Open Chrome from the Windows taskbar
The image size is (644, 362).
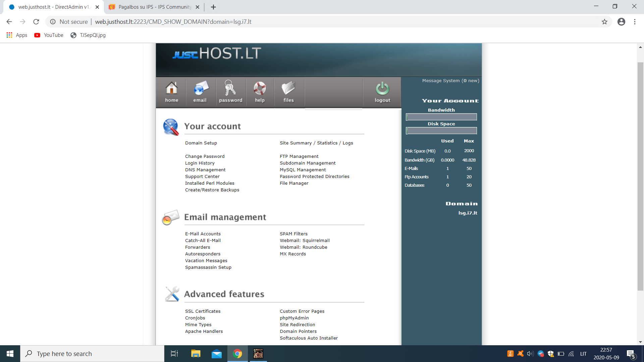point(237,354)
